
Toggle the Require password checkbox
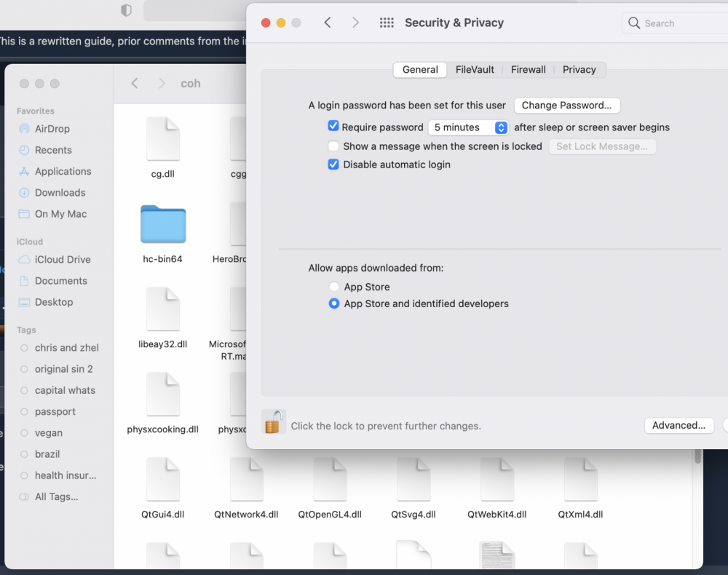333,127
